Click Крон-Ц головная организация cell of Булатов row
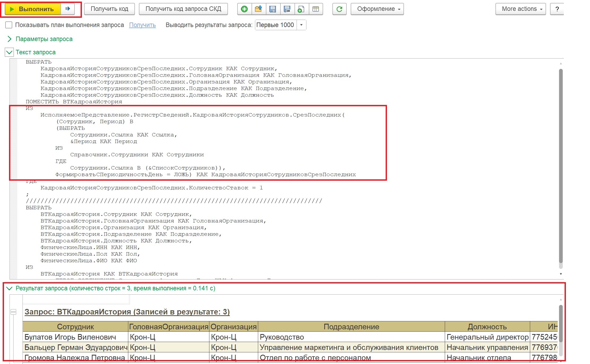Screen dimensions: 590x364 (169, 337)
